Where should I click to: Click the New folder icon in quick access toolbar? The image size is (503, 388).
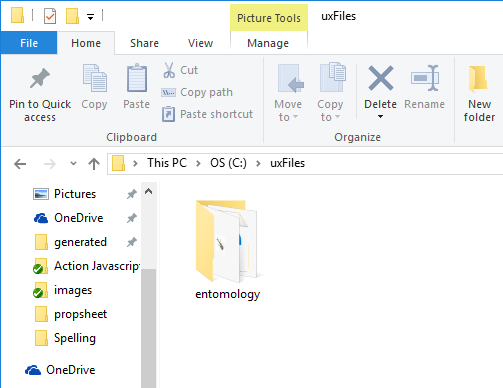click(72, 16)
